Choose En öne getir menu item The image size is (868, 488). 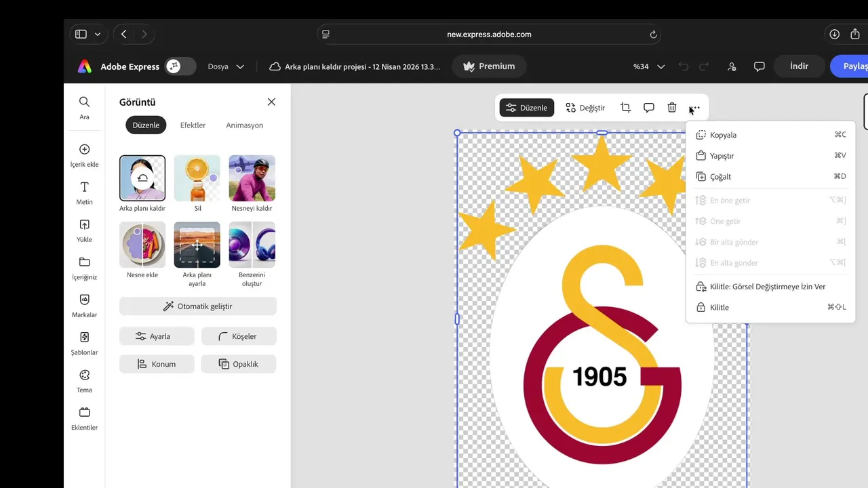770,200
